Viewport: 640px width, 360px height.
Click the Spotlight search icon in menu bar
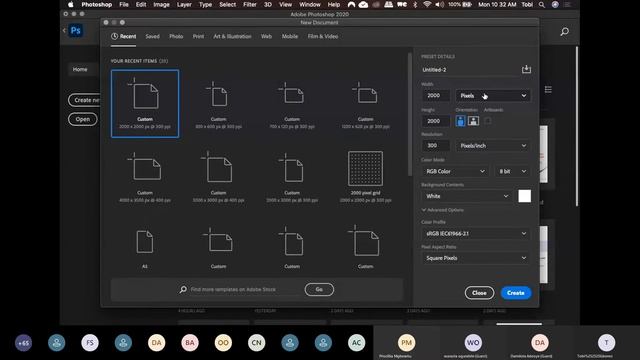pos(542,4)
